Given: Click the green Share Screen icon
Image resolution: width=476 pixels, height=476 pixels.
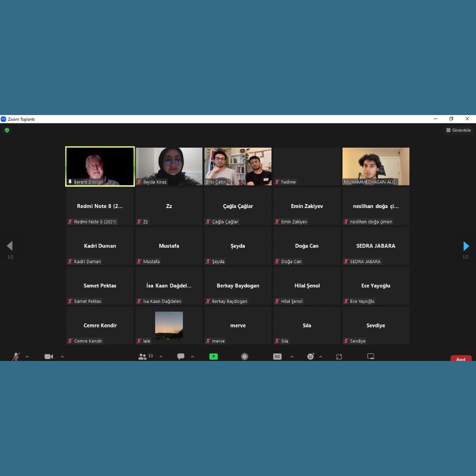Looking at the screenshot, I should click(x=213, y=357).
